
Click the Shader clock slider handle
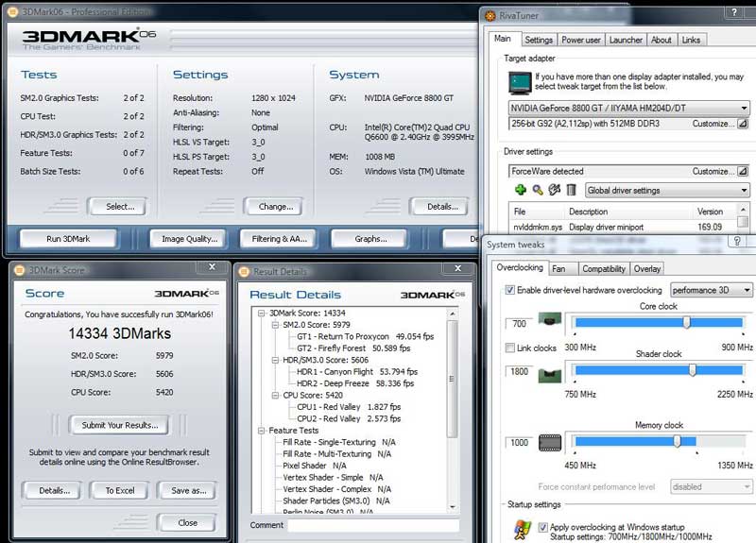(x=693, y=370)
